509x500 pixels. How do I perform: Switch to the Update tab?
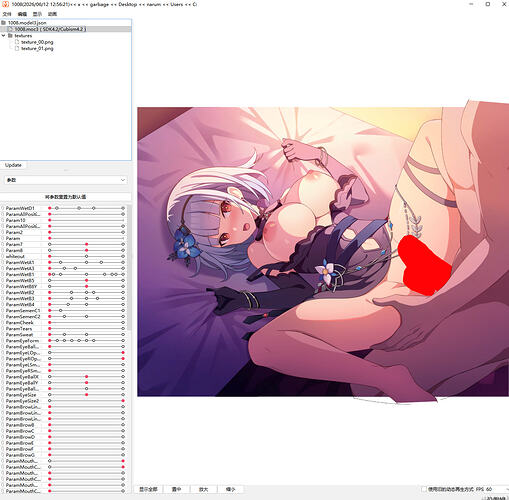(x=13, y=165)
